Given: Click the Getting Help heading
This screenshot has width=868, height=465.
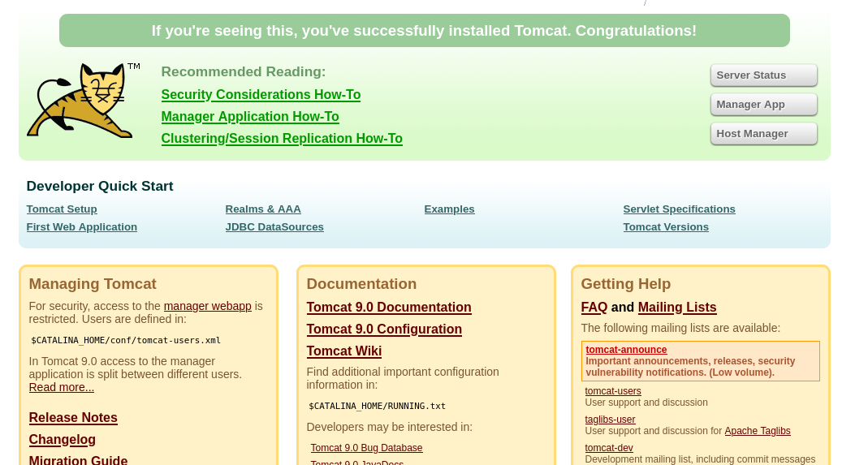Looking at the screenshot, I should click(625, 284).
